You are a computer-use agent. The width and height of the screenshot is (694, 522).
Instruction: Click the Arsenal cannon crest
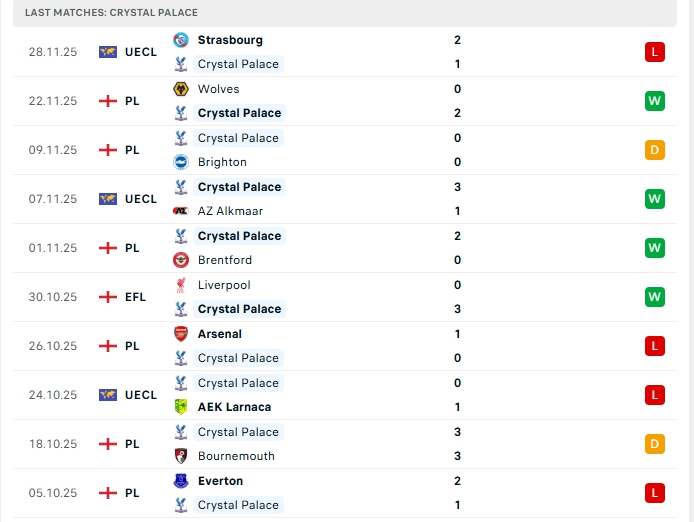pos(181,334)
